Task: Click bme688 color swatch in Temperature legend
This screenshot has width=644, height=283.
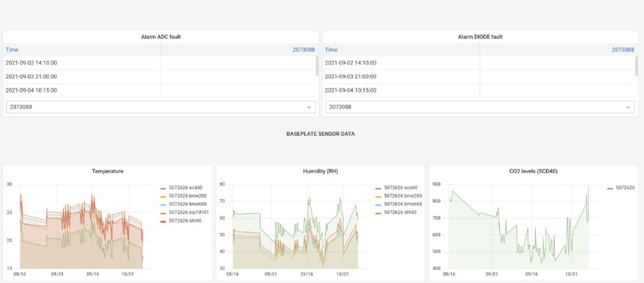Action: tap(163, 203)
